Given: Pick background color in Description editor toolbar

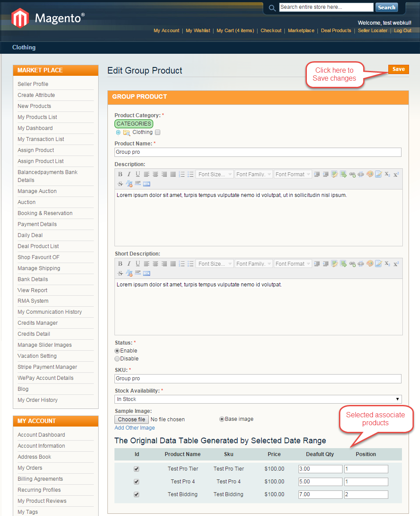Looking at the screenshot, I should coord(379,174).
